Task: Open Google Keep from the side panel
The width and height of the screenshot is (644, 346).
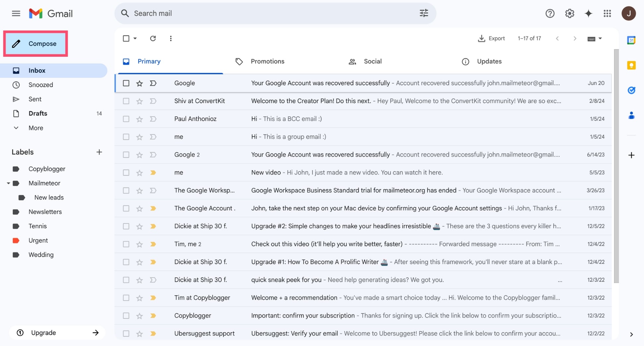Action: (x=632, y=66)
